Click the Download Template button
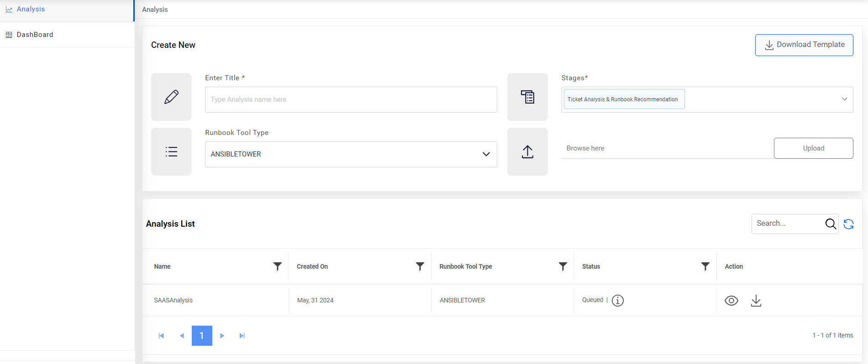868x364 pixels. coord(804,45)
